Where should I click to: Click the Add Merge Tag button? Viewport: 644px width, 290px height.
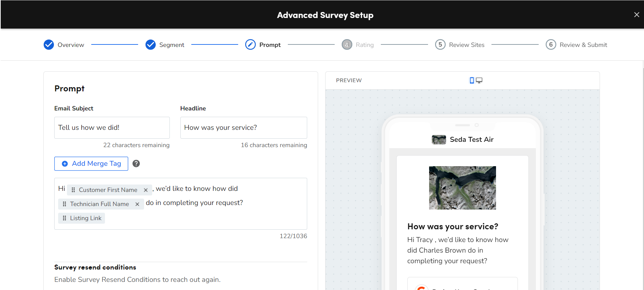tap(91, 164)
